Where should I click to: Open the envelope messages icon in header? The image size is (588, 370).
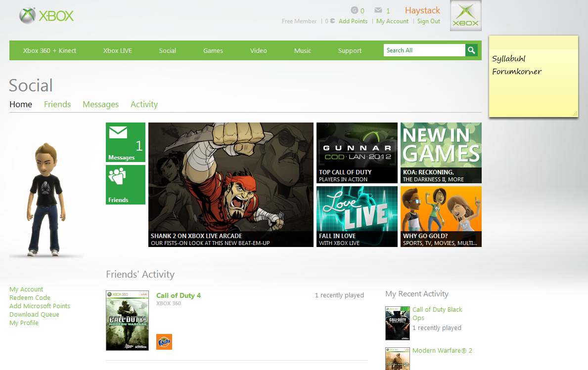click(x=378, y=10)
